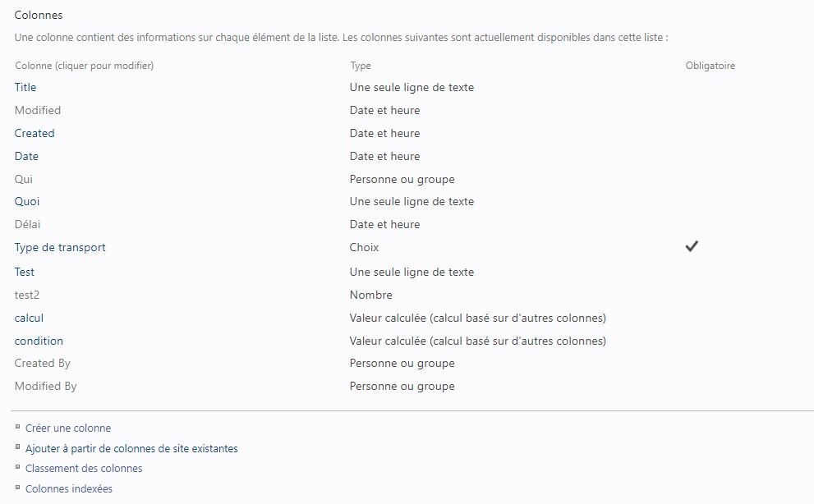Viewport: 814px width, 504px height.
Task: Open Colonnes indexées settings
Action: click(68, 488)
